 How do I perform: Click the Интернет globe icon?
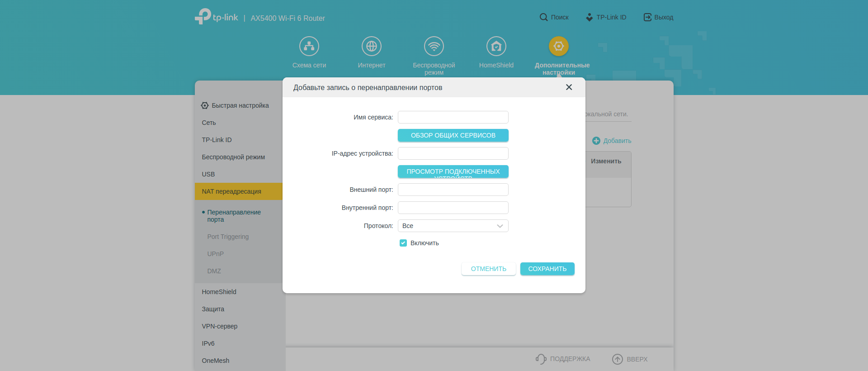click(x=372, y=46)
